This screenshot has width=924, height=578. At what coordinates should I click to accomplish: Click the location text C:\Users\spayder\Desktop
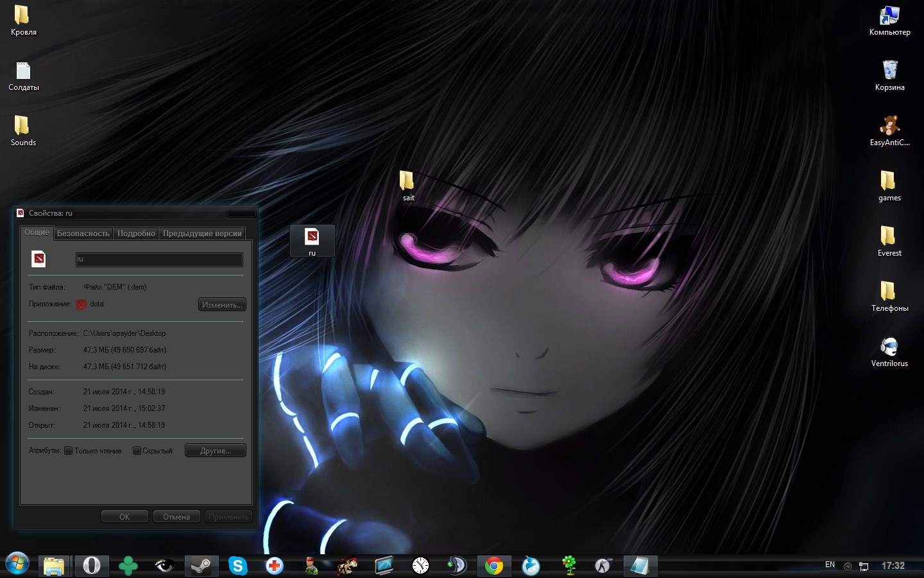(124, 333)
